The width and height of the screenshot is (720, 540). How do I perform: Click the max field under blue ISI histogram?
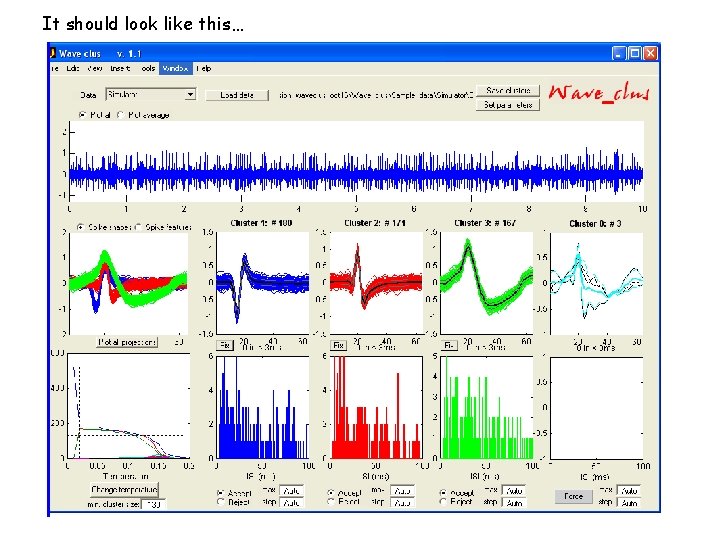(x=292, y=491)
